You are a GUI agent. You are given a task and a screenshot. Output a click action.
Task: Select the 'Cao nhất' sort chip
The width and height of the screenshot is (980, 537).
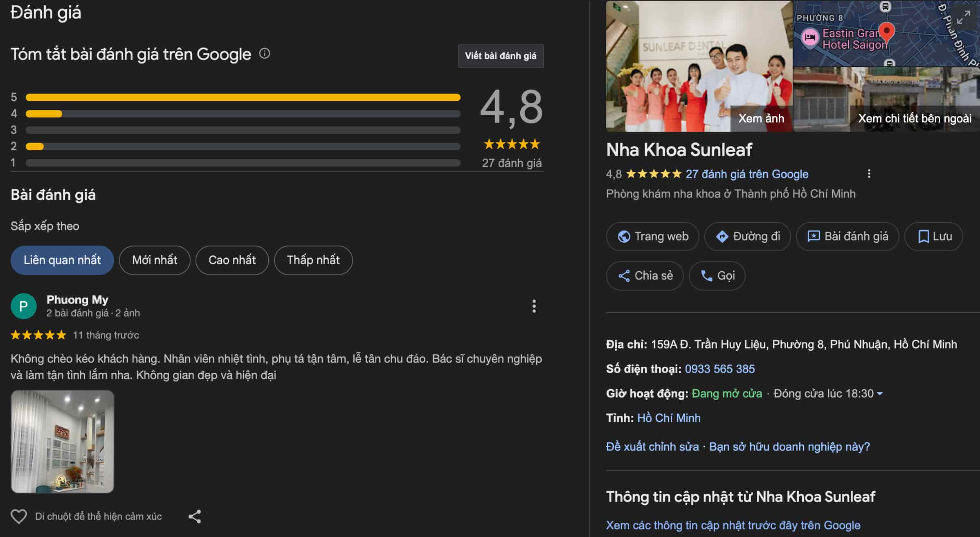tap(232, 260)
